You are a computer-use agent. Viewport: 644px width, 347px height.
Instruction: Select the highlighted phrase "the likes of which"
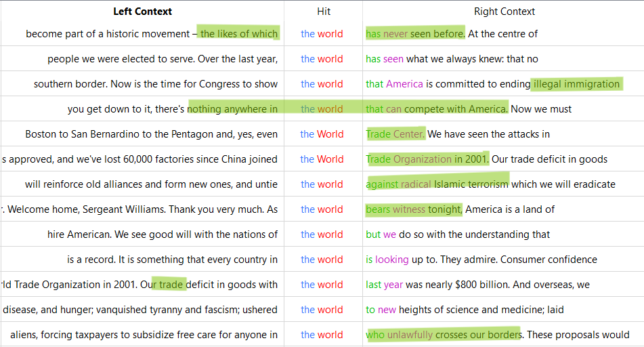pos(238,34)
